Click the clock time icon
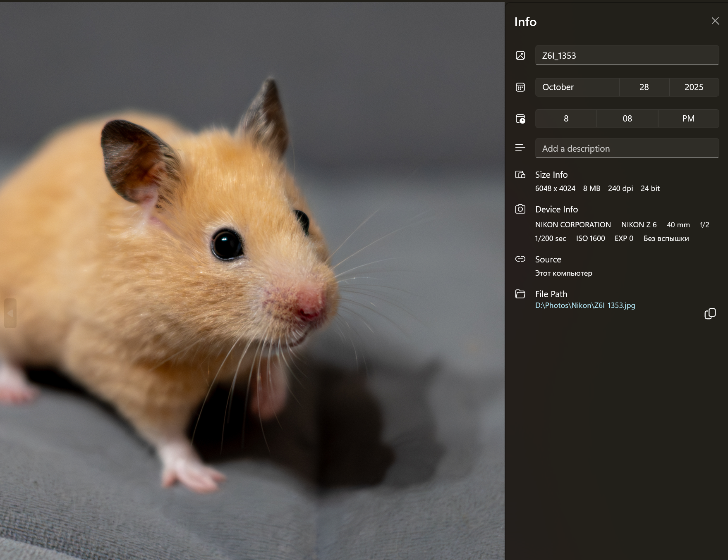Screen dimensions: 728x560 coord(520,119)
